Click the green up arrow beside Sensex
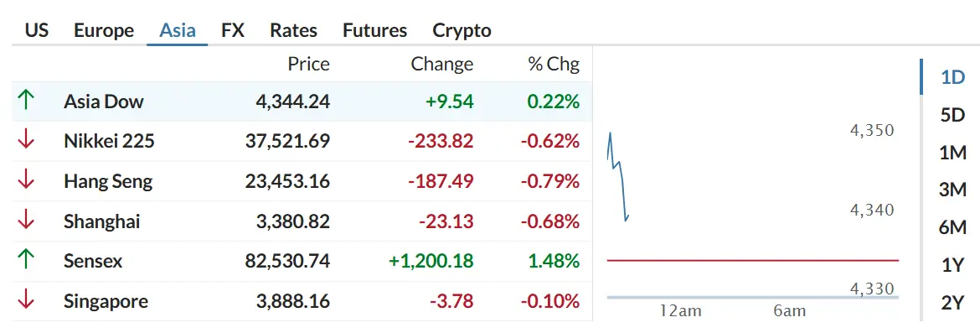Viewport: 980px width, 333px height. pyautogui.click(x=26, y=261)
